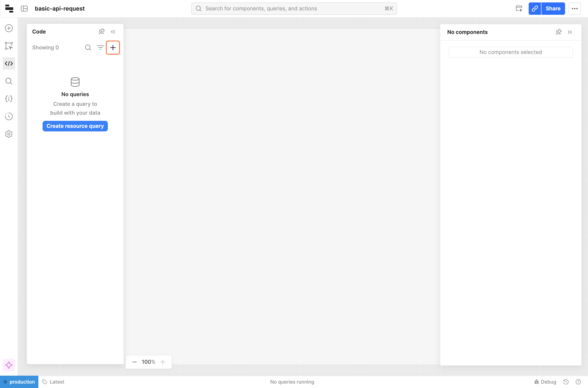Open app Settings gear in sidebar

(9, 134)
